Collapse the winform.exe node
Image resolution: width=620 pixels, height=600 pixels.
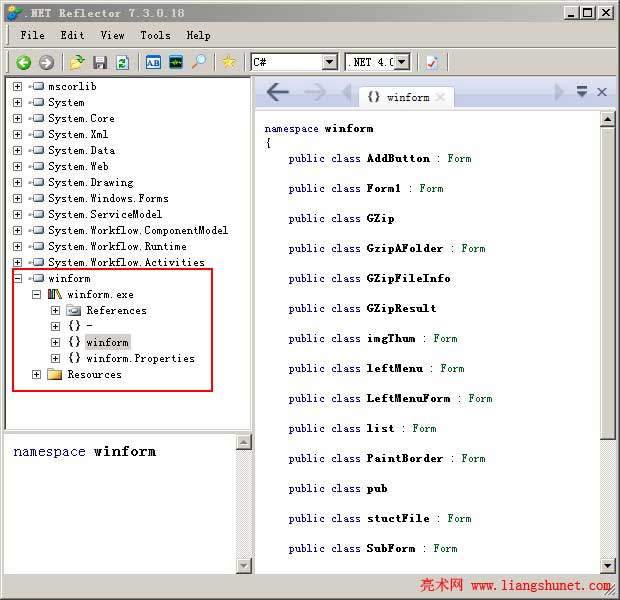(36, 294)
